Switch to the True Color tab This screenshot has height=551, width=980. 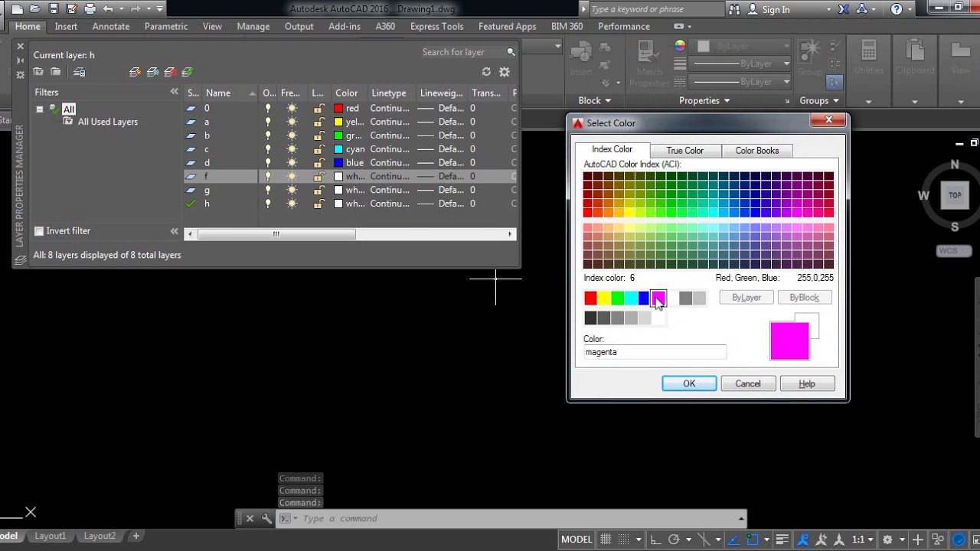coord(684,150)
